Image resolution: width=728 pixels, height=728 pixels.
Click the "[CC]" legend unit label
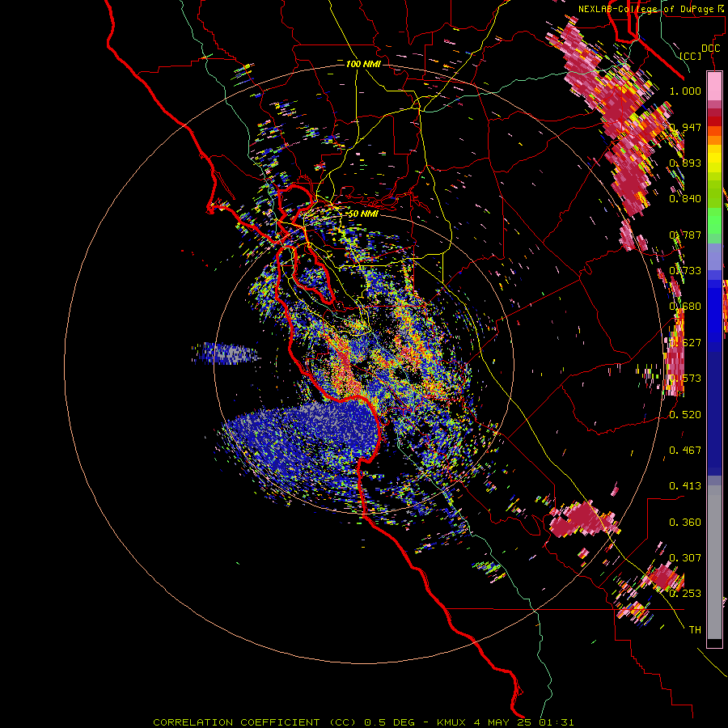[x=691, y=56]
